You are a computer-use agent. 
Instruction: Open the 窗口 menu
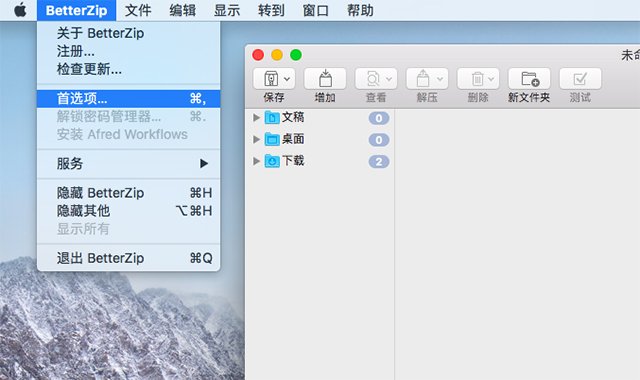click(316, 10)
